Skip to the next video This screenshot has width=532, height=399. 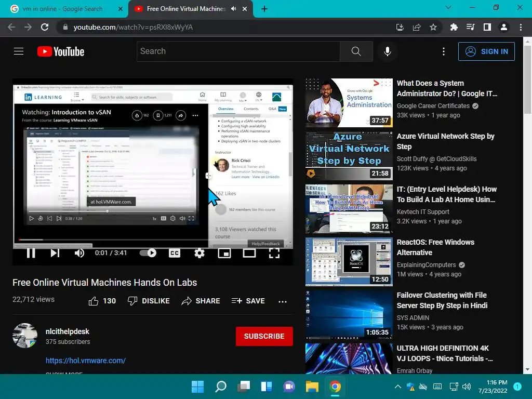tap(55, 253)
